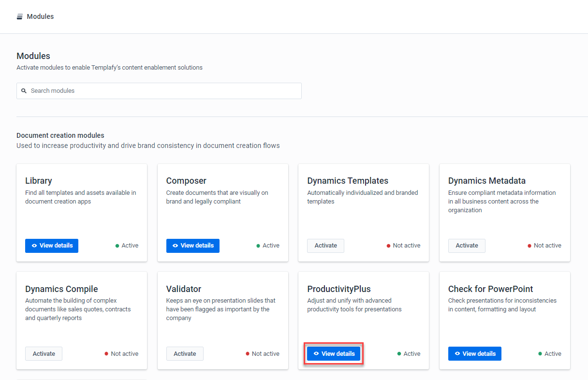
Task: Click the ProductivityPlus card title
Action: coord(339,289)
